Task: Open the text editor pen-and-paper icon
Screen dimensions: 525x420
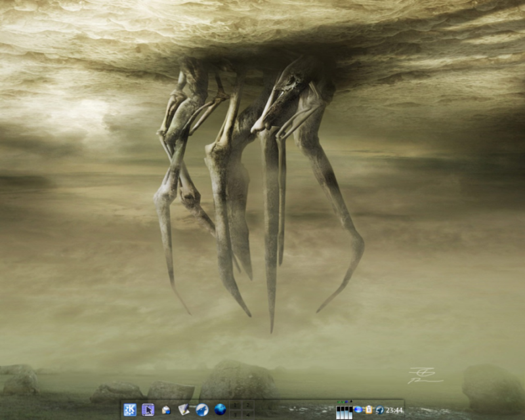Action: coord(184,409)
